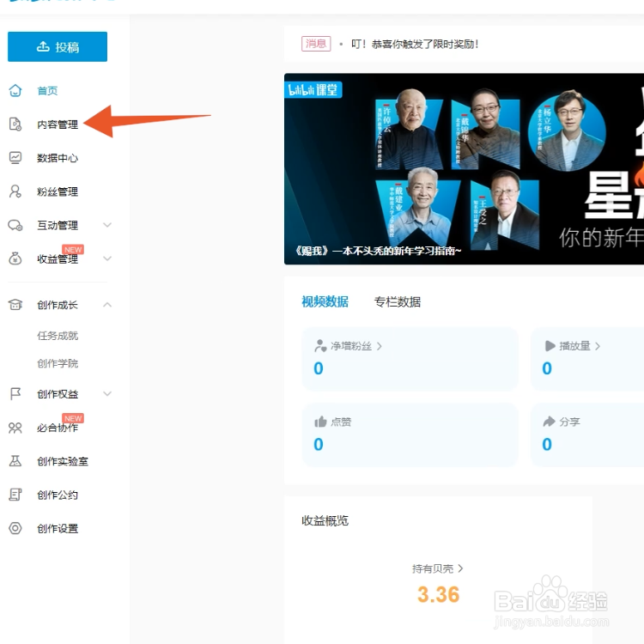Click the graduation cap icon for 创作成长
The height and width of the screenshot is (644, 644).
coord(15,305)
